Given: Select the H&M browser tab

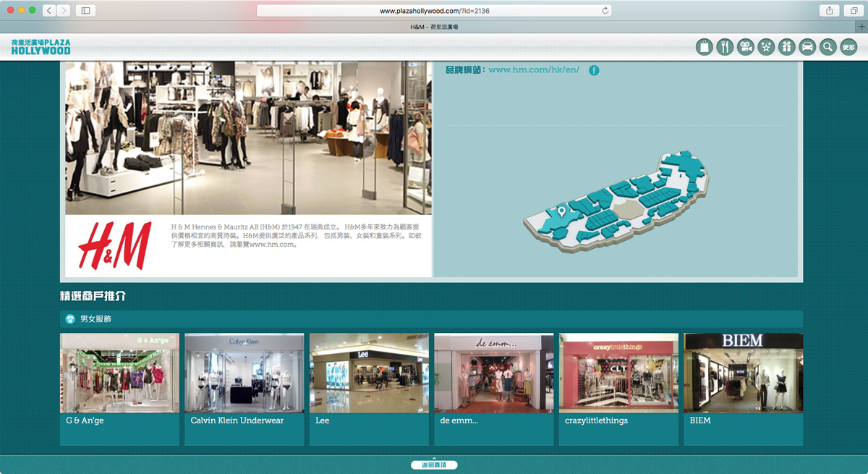Looking at the screenshot, I should click(434, 27).
